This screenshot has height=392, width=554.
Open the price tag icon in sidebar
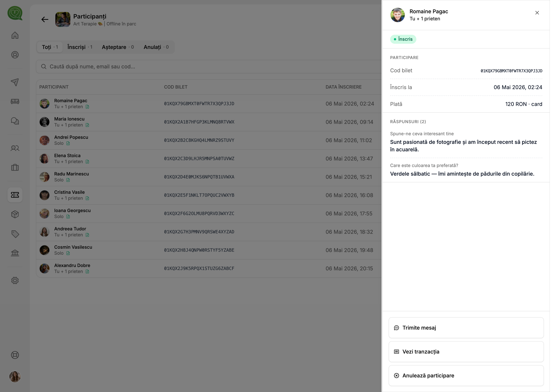click(x=15, y=234)
